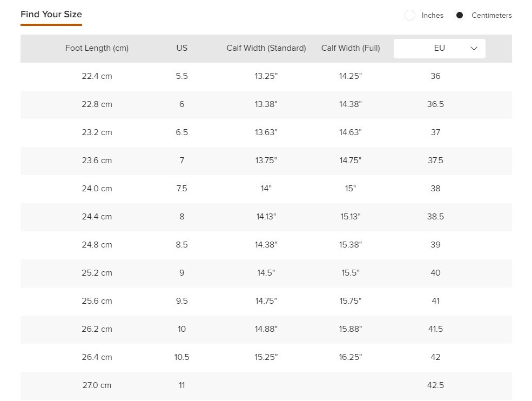Select the Centimeters radio button

(x=460, y=16)
